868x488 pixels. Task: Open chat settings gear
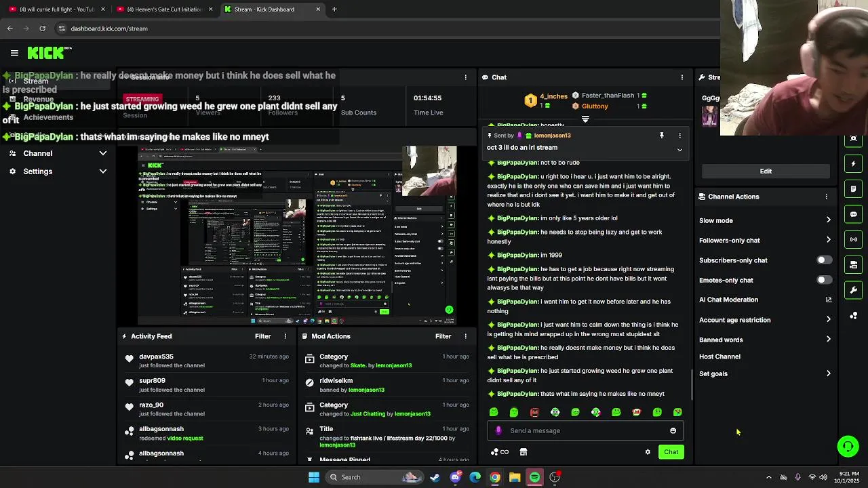pos(648,452)
